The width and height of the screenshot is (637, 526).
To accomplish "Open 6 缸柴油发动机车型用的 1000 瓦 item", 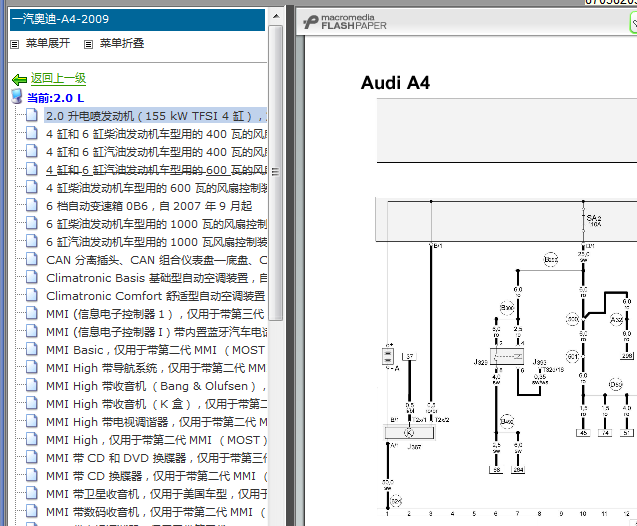I will point(156,224).
